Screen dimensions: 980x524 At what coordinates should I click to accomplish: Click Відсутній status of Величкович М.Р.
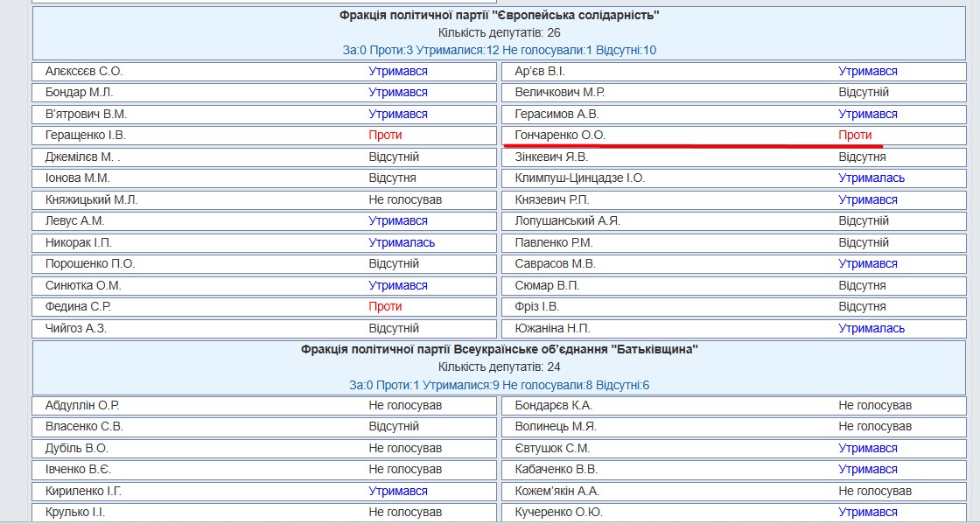[864, 93]
